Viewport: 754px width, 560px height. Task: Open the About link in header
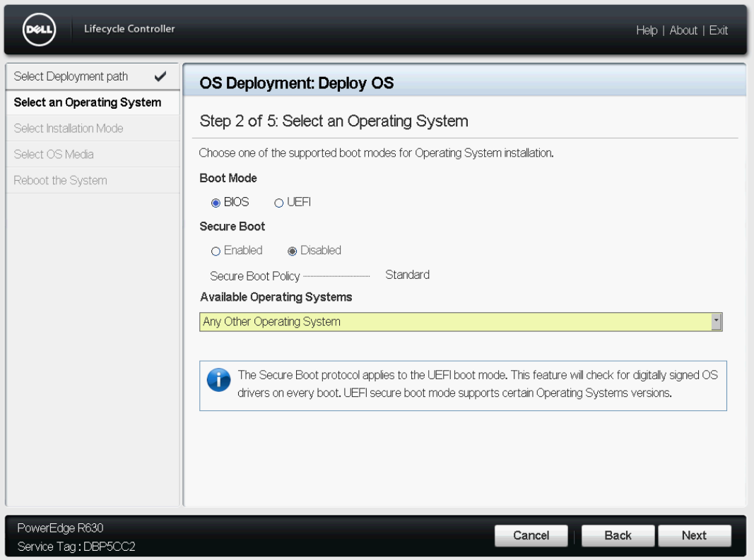pyautogui.click(x=683, y=30)
